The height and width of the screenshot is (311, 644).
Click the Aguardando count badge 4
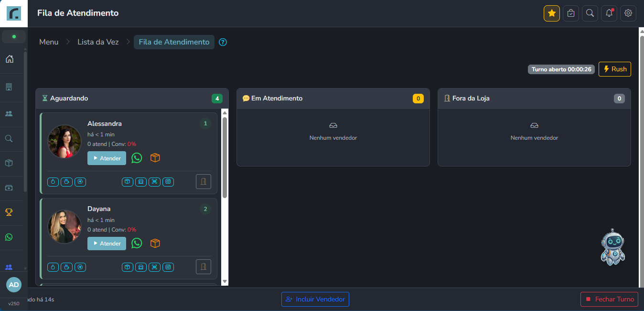point(217,99)
